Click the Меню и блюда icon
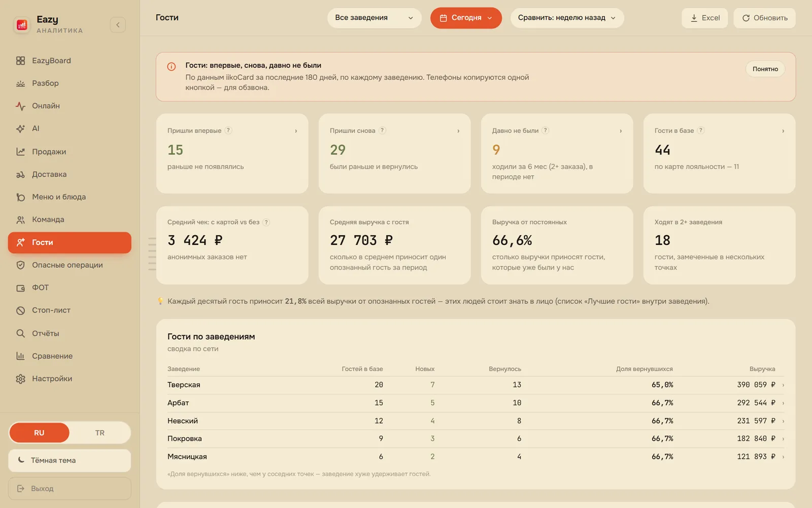Image resolution: width=812 pixels, height=508 pixels. pos(20,197)
